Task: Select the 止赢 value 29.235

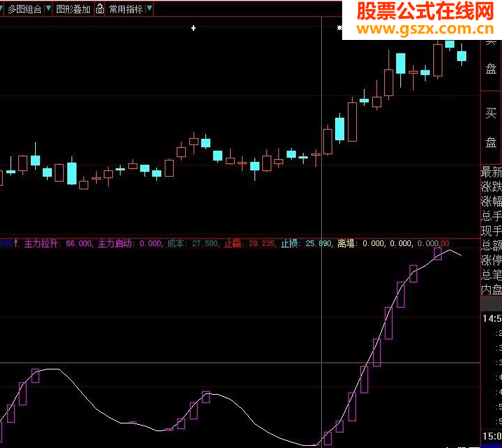Action: (262, 244)
